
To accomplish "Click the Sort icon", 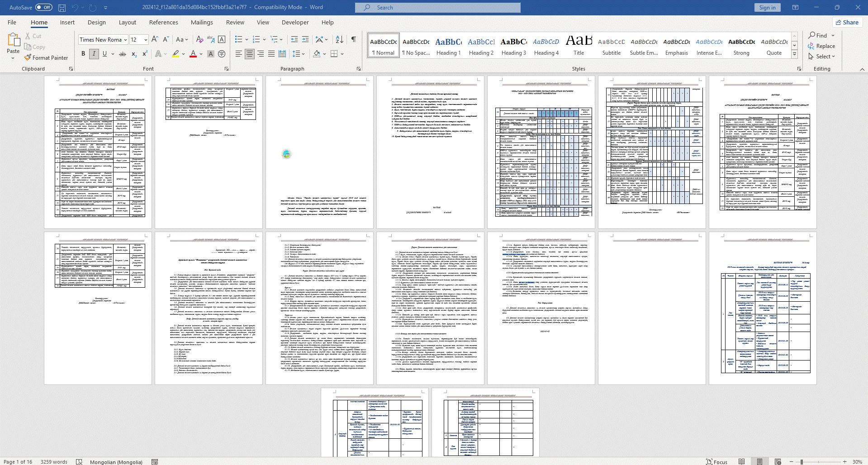I will 340,39.
